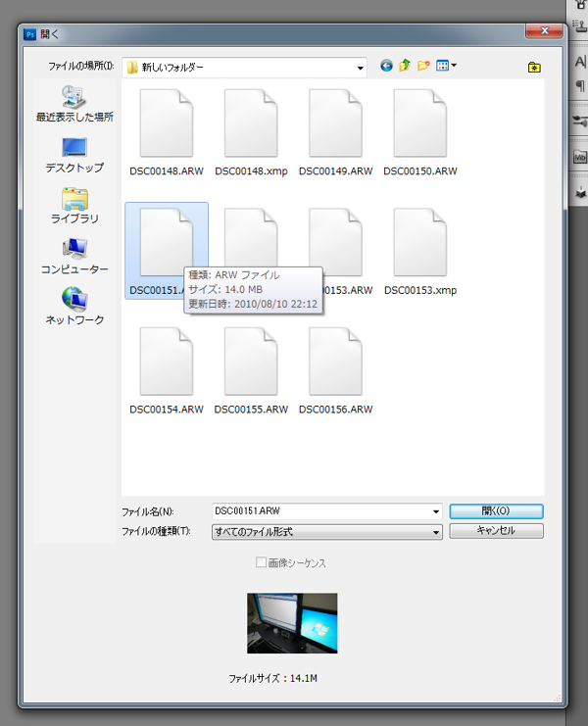This screenshot has width=588, height=726.
Task: Go to Desktop (デスクトップ) location
Action: [74, 155]
